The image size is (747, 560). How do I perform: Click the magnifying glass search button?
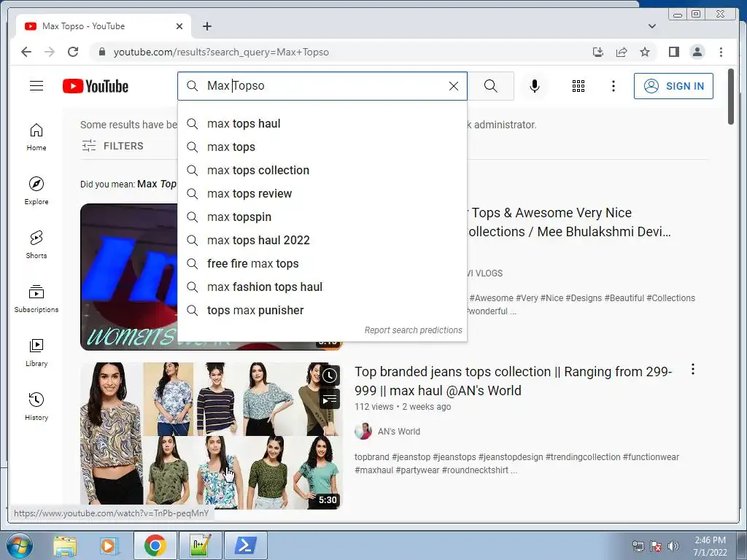pyautogui.click(x=491, y=86)
